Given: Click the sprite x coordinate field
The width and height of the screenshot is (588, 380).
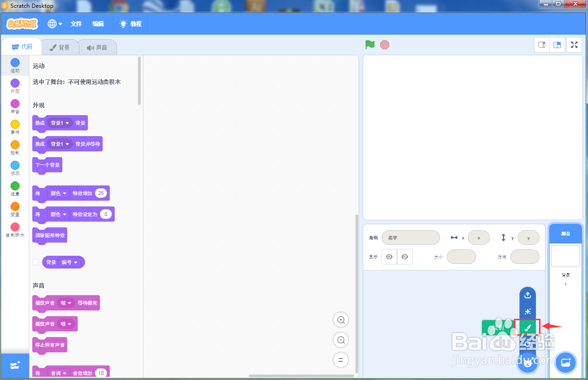Looking at the screenshot, I should (479, 237).
